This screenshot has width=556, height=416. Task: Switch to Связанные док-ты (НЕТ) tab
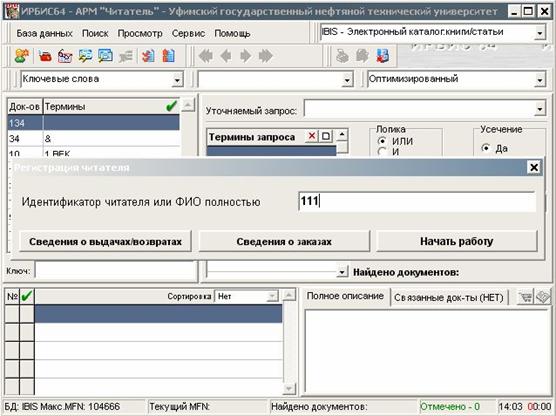[x=449, y=297]
